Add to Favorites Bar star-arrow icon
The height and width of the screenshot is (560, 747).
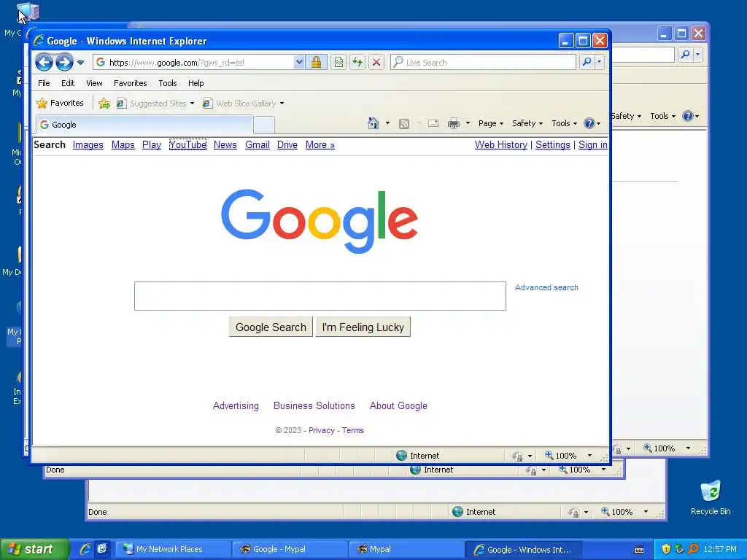pyautogui.click(x=104, y=104)
